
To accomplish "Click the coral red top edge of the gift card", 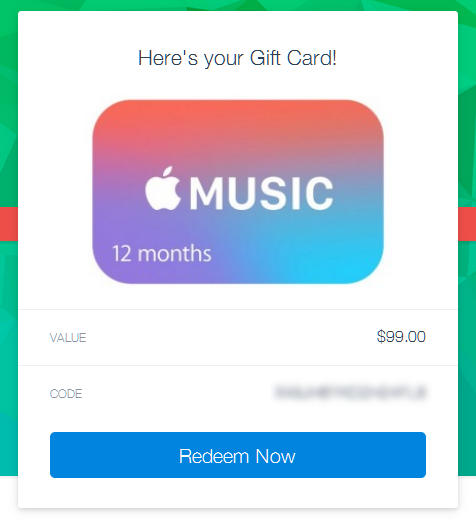I will 238,109.
